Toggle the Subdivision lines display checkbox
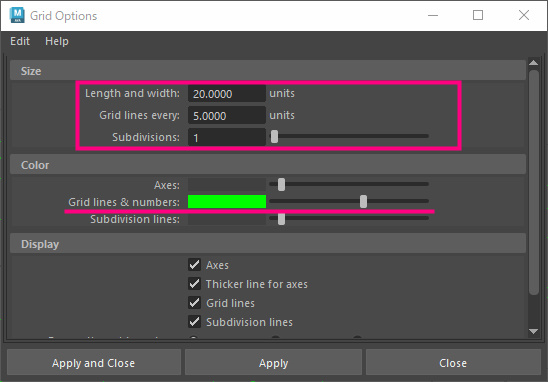Screen dimensions: 548x382 (194, 322)
